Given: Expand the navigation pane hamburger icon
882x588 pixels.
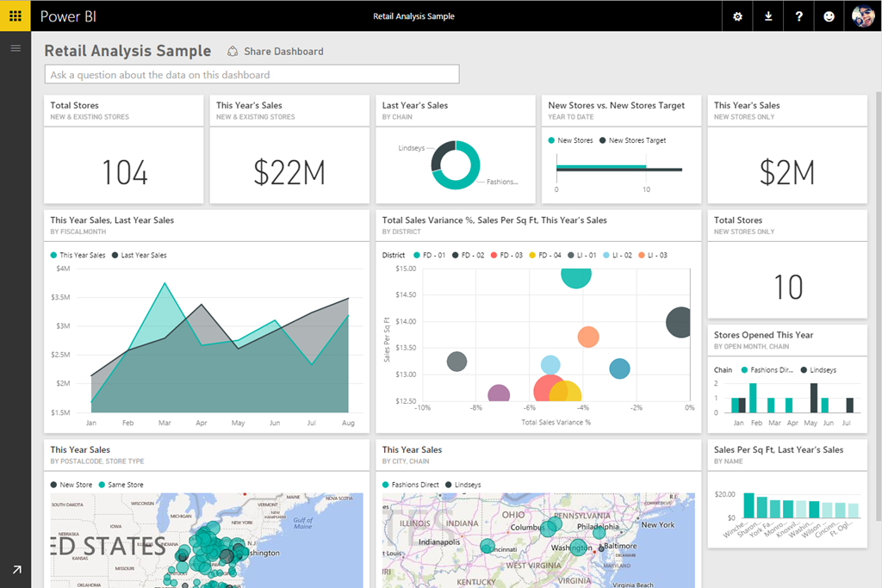Looking at the screenshot, I should point(16,48).
